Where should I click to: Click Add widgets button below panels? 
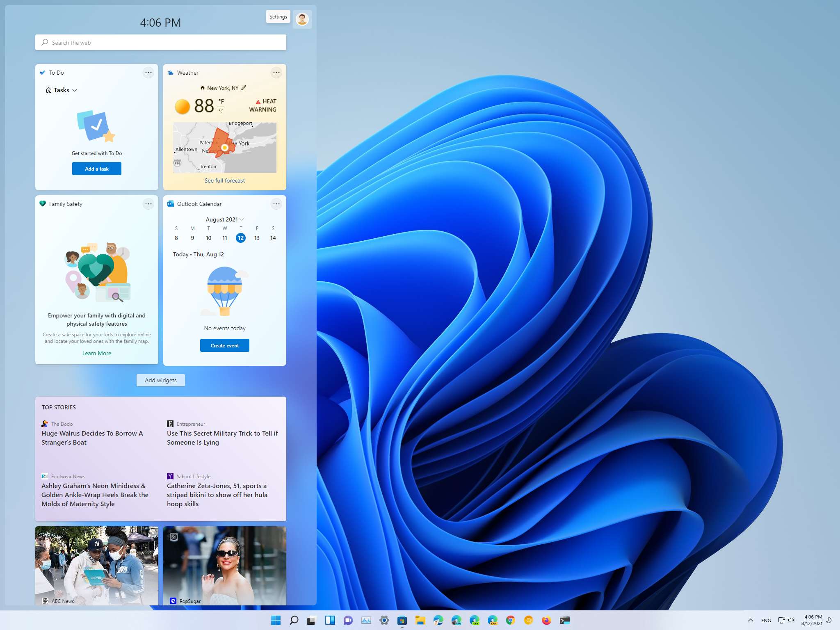click(161, 380)
